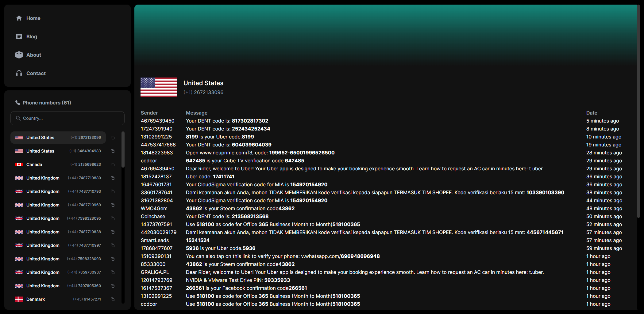Click Coinchase sender name
The width and height of the screenshot is (644, 314).
[153, 216]
